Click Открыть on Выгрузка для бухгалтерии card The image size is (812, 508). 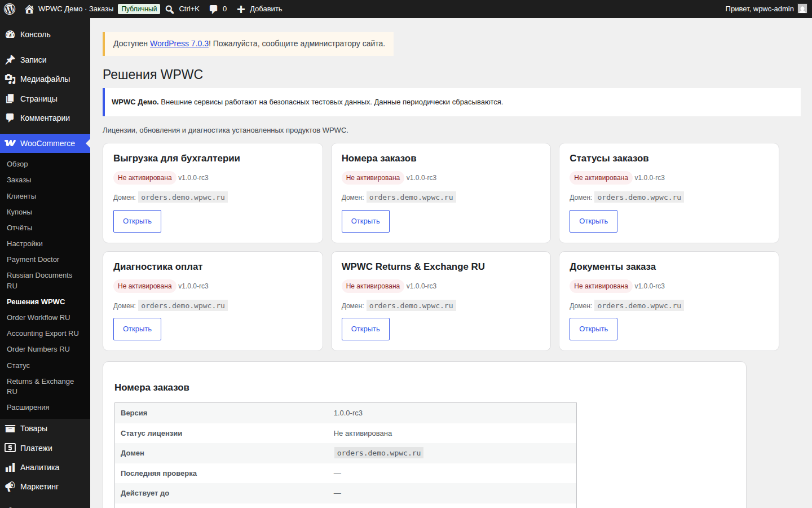pos(137,221)
